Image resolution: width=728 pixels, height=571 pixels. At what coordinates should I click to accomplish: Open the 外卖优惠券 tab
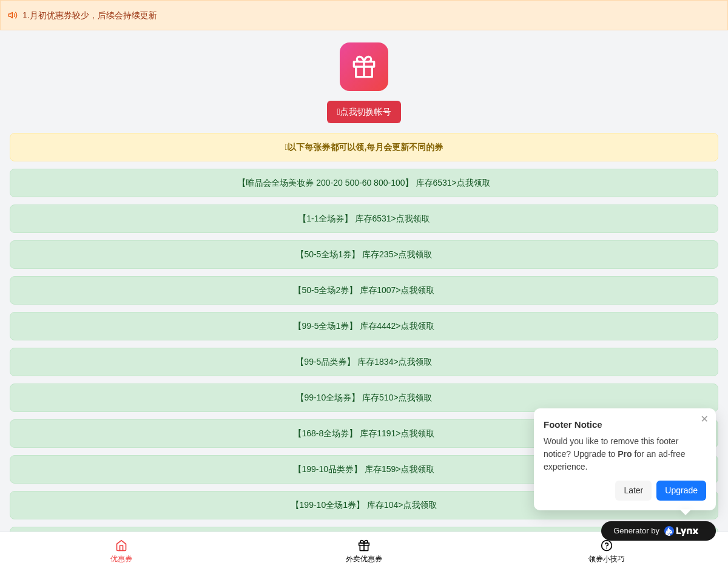[364, 559]
